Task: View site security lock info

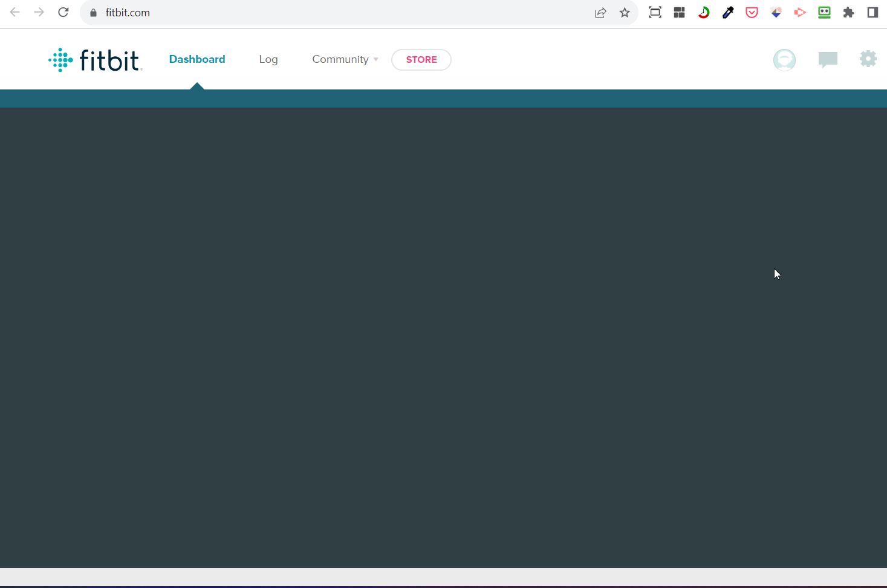Action: (93, 13)
